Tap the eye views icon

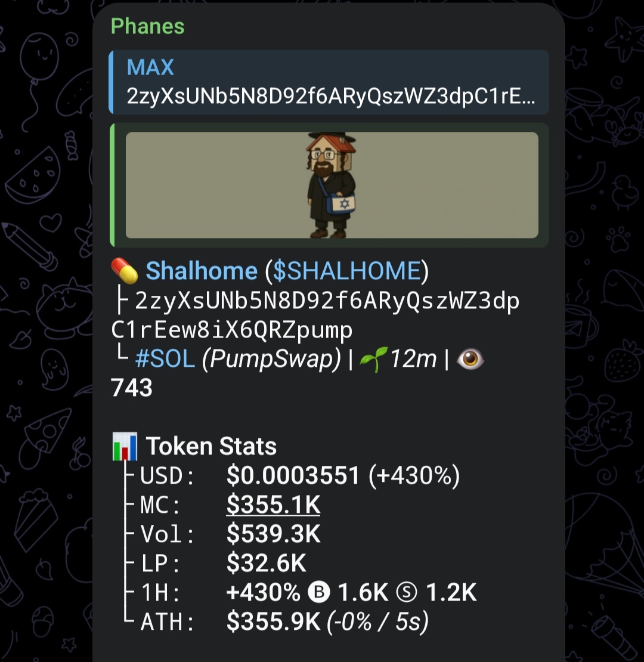tap(470, 359)
